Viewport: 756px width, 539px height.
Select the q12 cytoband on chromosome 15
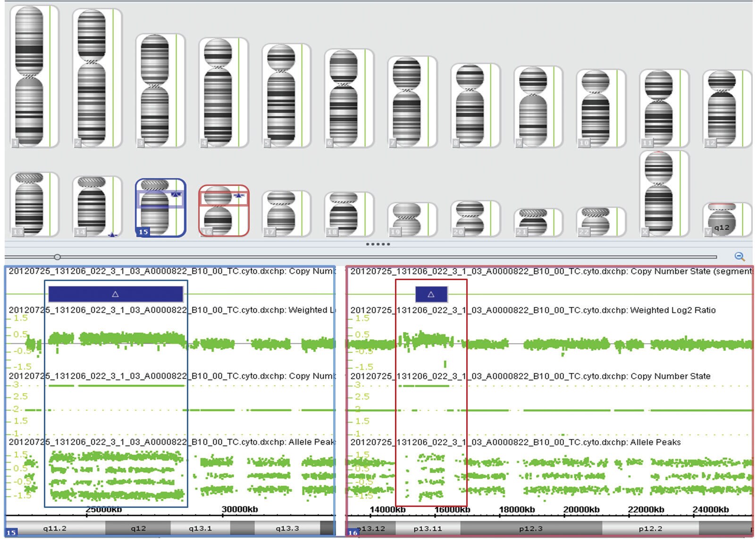coord(138,529)
